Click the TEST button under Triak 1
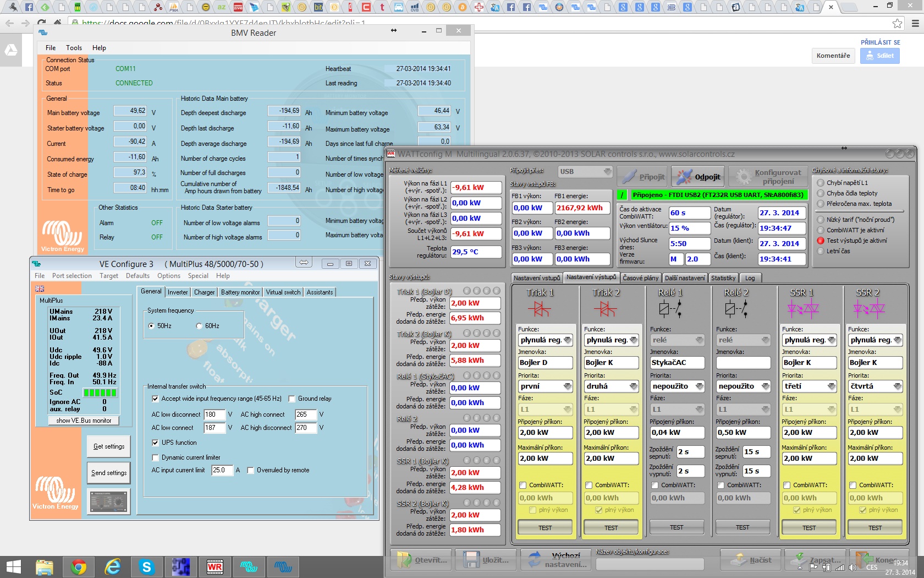Viewport: 924px width, 578px height. 546,527
